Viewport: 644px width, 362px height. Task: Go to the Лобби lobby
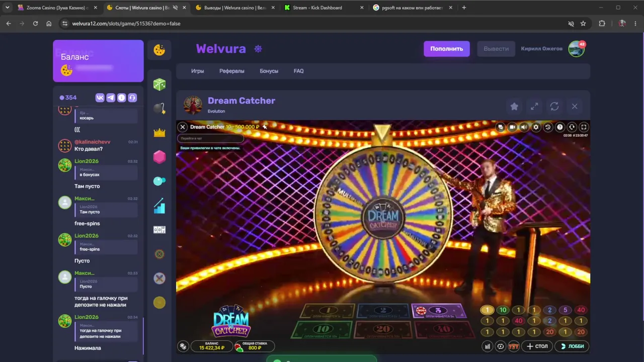pos(572,346)
